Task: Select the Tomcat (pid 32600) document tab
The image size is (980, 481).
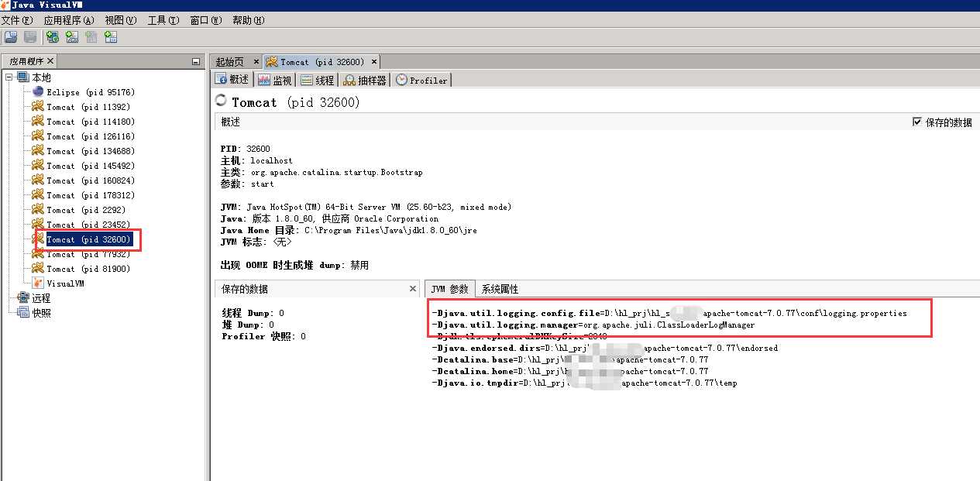Action: [x=322, y=61]
